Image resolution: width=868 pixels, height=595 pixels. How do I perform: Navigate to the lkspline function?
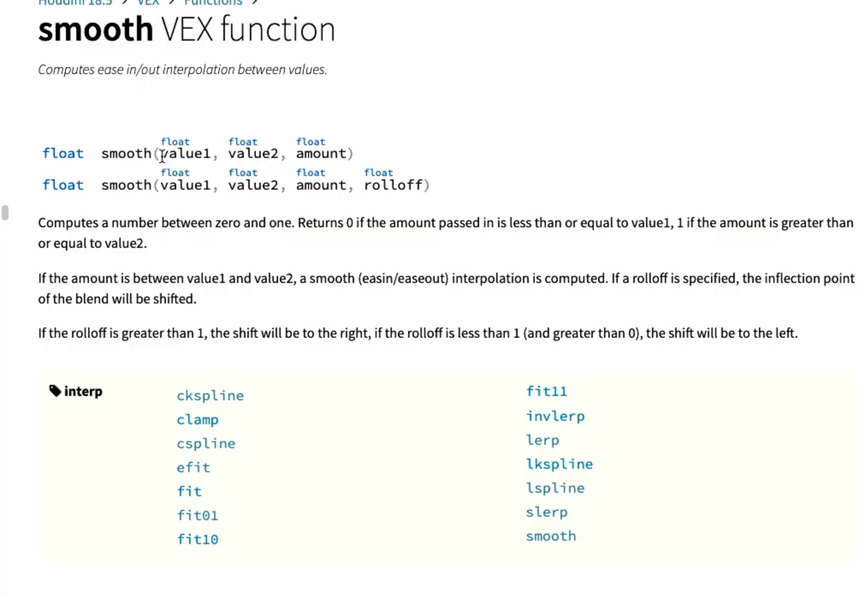click(x=559, y=464)
